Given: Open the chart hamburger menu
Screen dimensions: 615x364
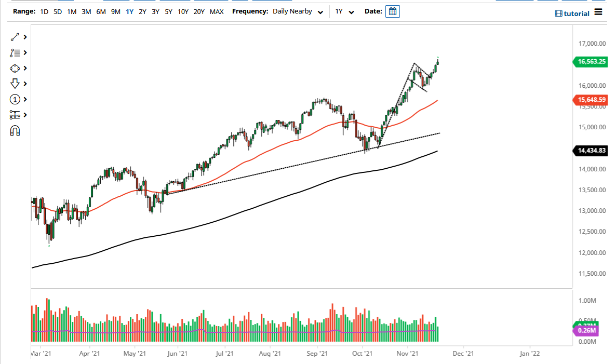Looking at the screenshot, I should tap(598, 12).
